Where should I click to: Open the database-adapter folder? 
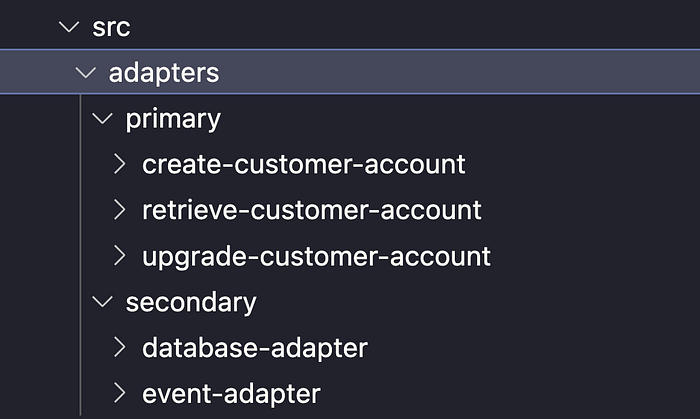[255, 348]
